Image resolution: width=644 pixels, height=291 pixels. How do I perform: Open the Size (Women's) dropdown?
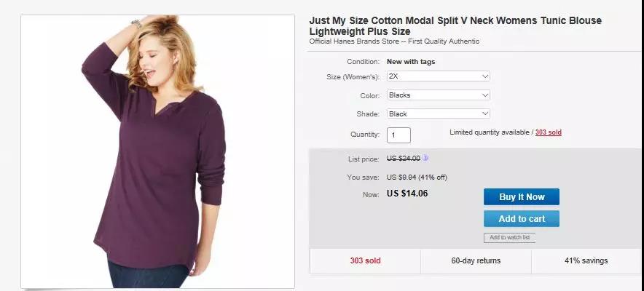pyautogui.click(x=438, y=76)
